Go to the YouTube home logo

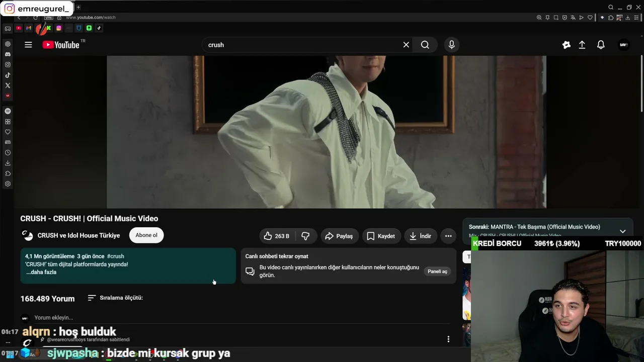coord(61,45)
